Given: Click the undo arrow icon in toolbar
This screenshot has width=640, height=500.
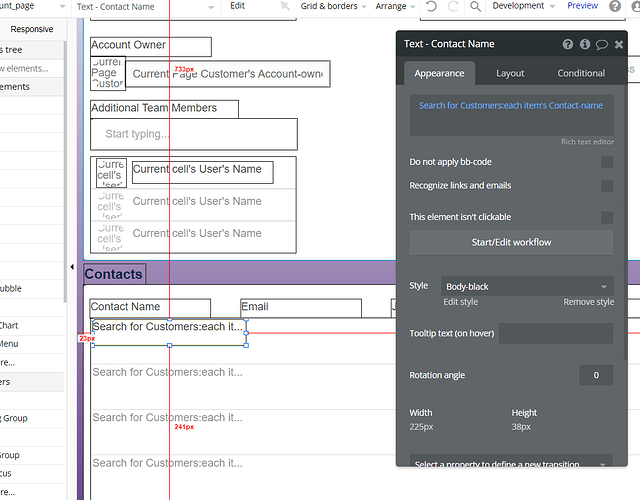Looking at the screenshot, I should point(431,6).
